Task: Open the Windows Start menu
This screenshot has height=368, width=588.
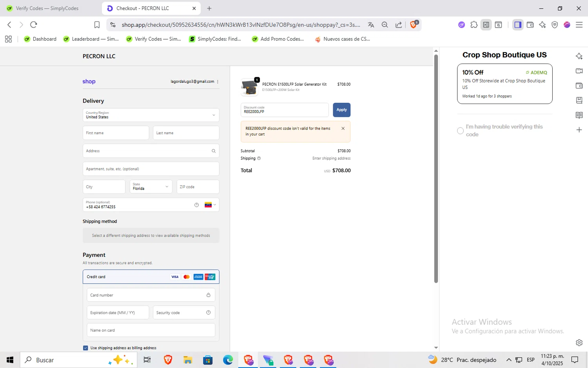Action: pos(10,360)
